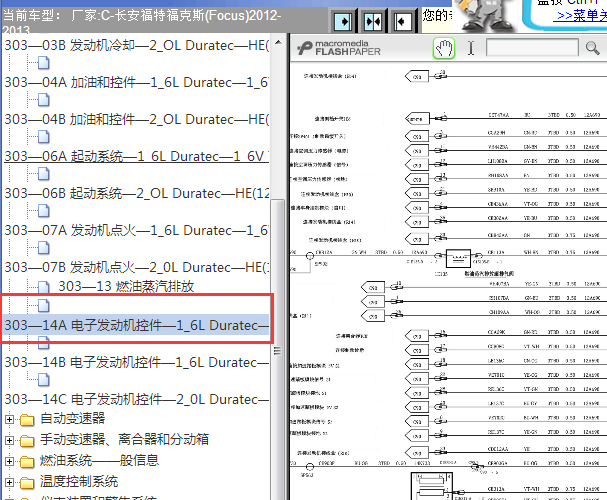Click the tree panel vertical scrollbar thumb
This screenshot has height=500, width=607.
pos(278,350)
